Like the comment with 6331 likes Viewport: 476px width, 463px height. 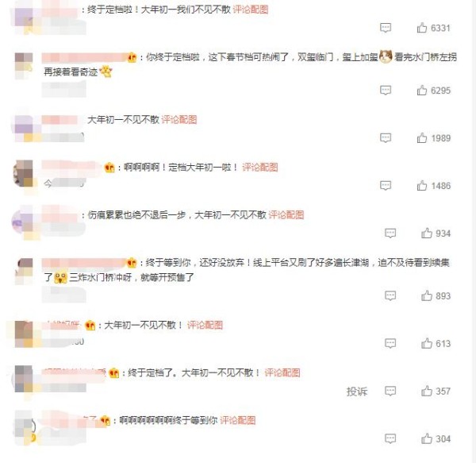click(422, 28)
